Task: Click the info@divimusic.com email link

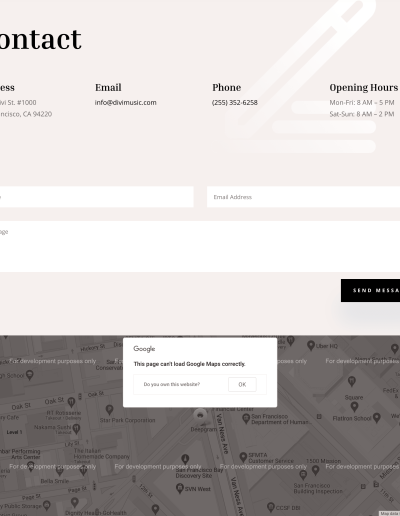Action: [126, 102]
